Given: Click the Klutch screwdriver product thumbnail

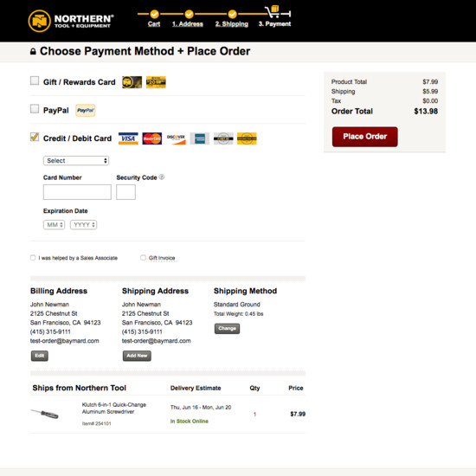Looking at the screenshot, I should [45, 414].
